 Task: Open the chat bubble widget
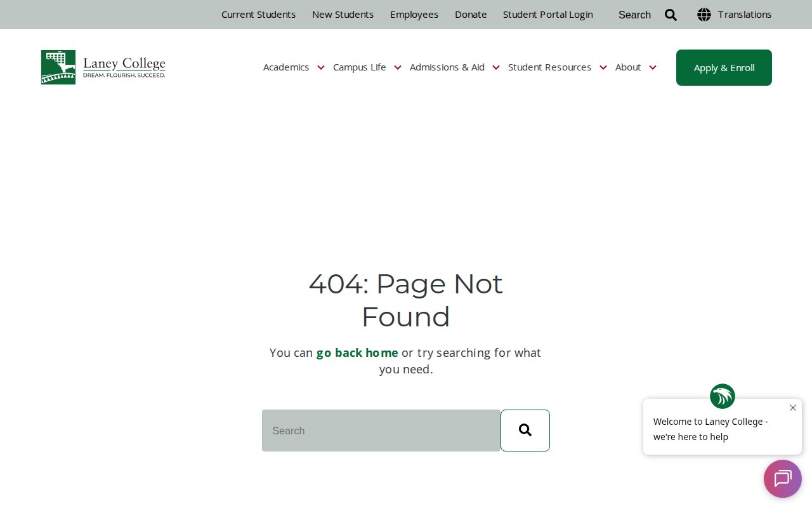pyautogui.click(x=782, y=479)
